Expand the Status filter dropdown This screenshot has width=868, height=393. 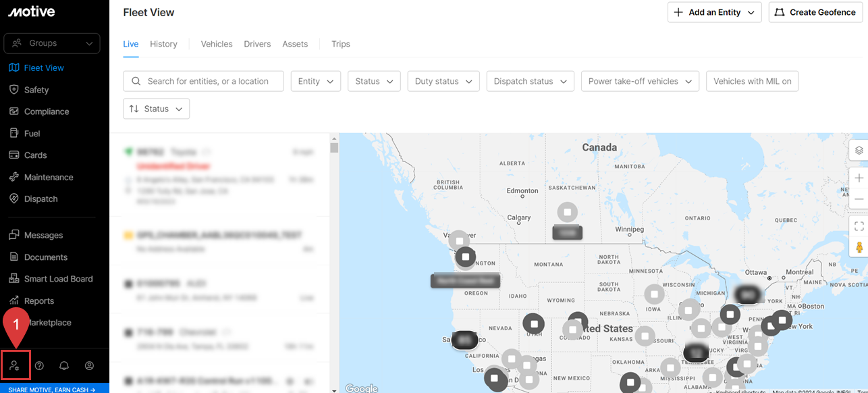(374, 81)
